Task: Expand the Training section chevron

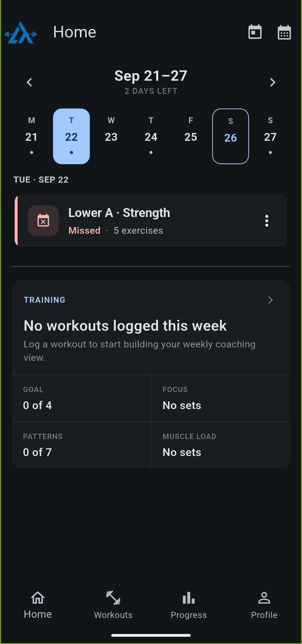Action: coord(270,300)
